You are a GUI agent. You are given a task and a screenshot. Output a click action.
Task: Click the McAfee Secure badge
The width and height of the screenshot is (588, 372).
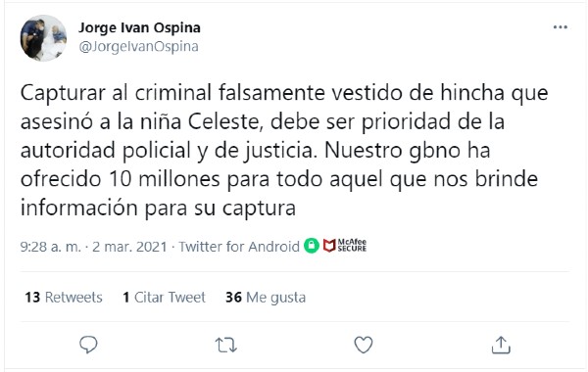[345, 246]
